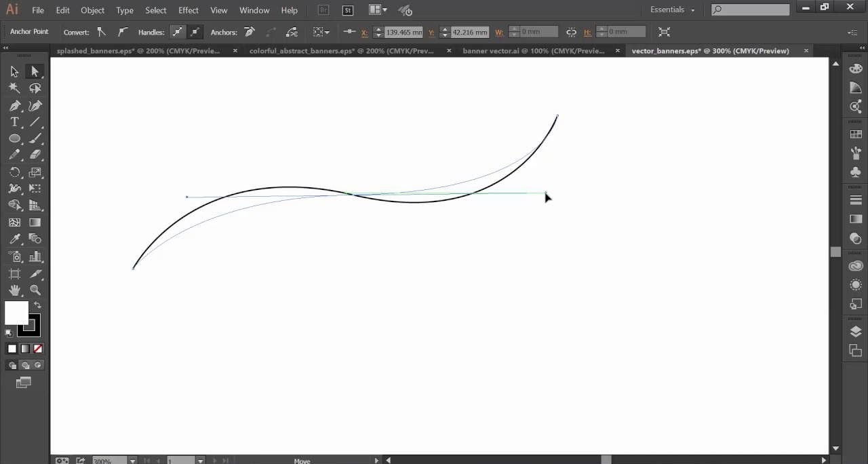The width and height of the screenshot is (868, 464).
Task: Open the Symbols panel (club icon)
Action: point(856,172)
